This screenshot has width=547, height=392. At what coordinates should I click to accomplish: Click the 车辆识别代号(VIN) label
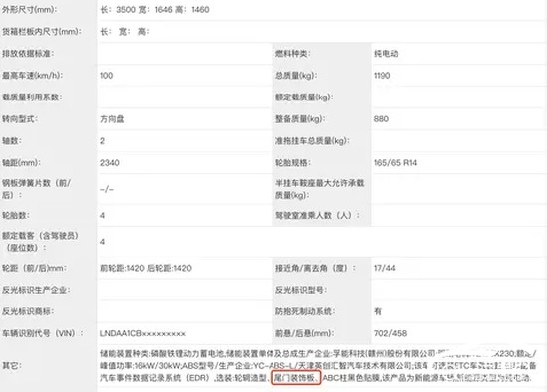43,333
